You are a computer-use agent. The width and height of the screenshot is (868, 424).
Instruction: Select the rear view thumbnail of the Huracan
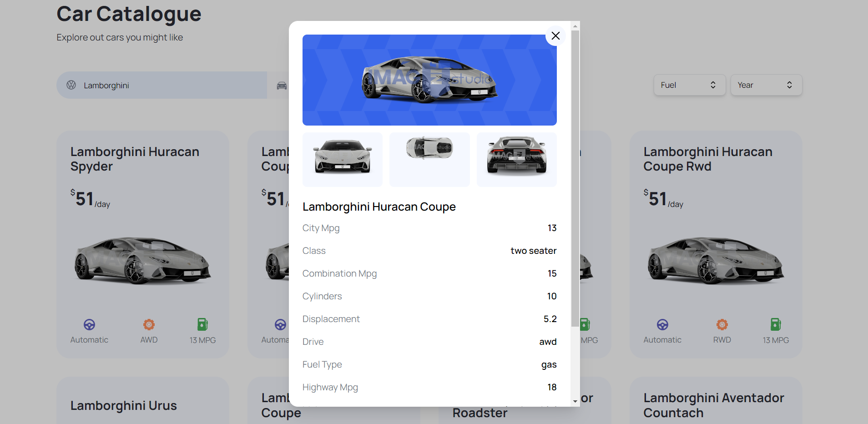[516, 159]
